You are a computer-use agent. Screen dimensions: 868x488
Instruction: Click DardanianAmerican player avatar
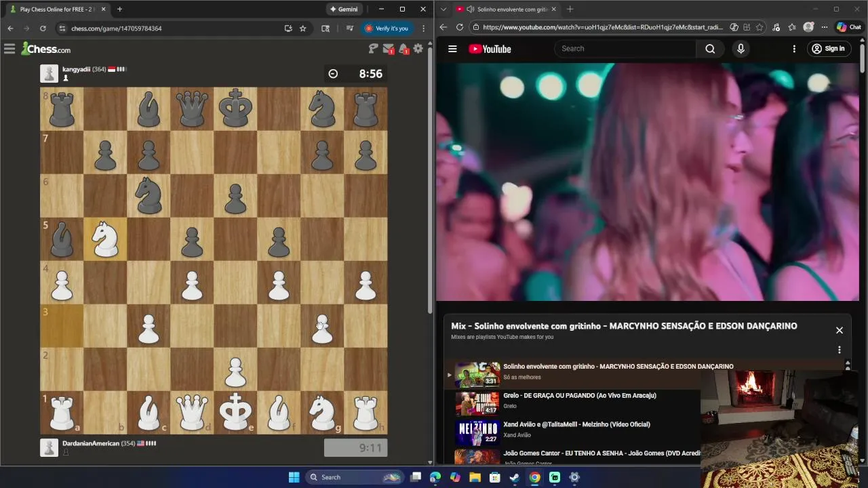pyautogui.click(x=49, y=447)
